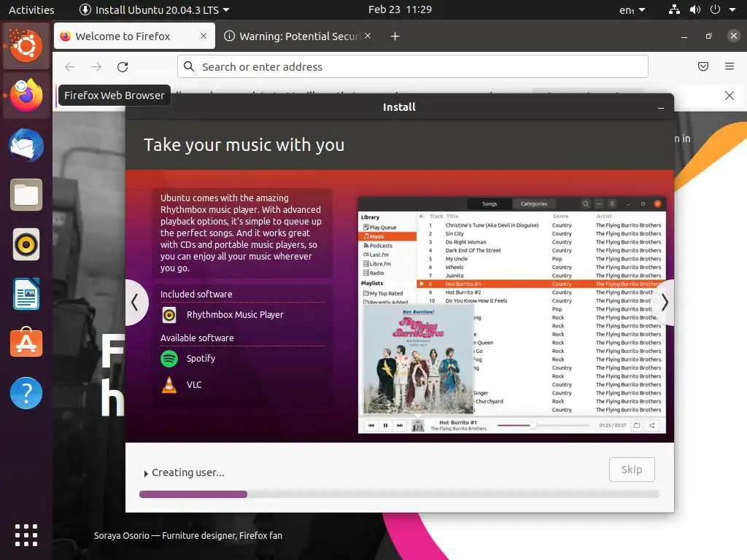
Task: Click the 'Take your music with you' heading
Action: [x=244, y=145]
